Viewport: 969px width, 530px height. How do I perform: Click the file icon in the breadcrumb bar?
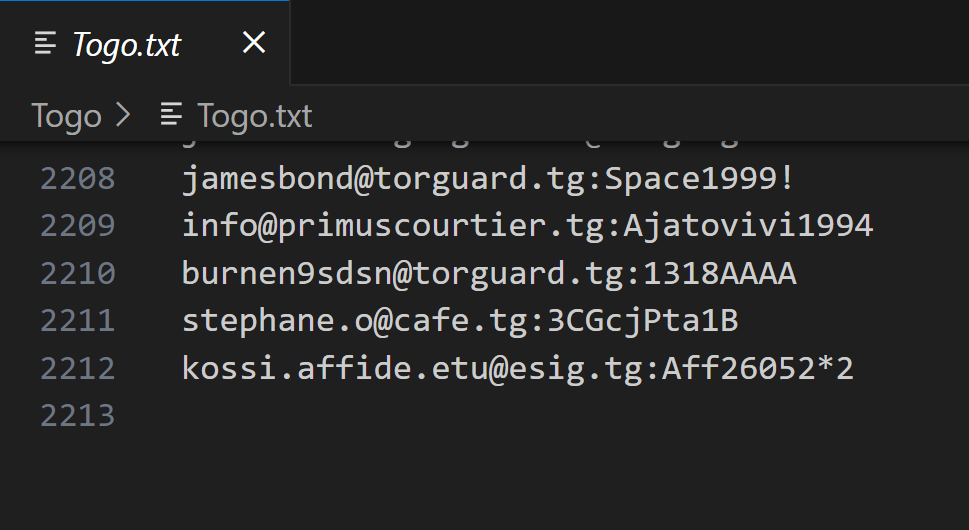172,115
